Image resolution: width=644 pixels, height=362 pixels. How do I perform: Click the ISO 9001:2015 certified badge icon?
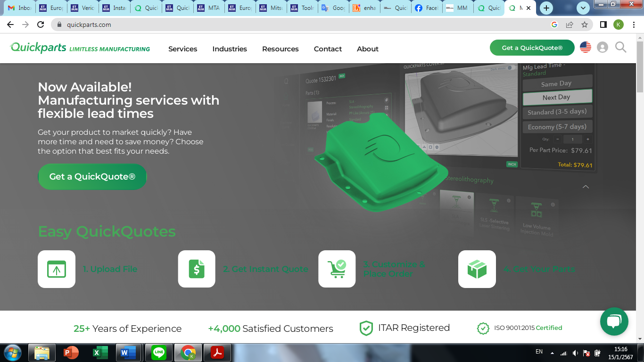click(483, 328)
